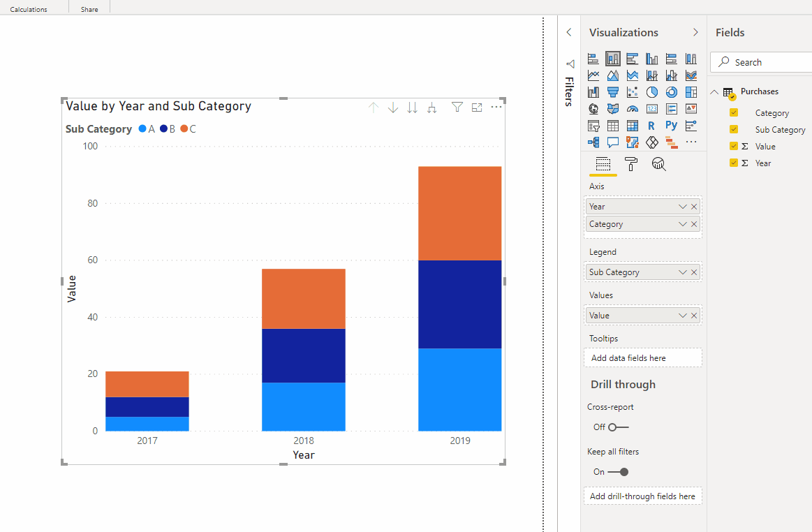Select the ribbon chart visual
Image resolution: width=812 pixels, height=532 pixels.
click(x=691, y=75)
